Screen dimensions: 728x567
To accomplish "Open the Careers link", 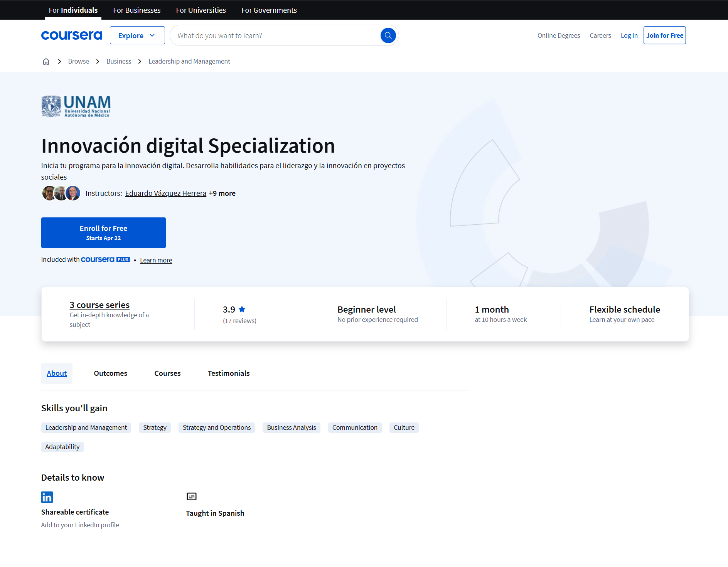I will point(600,35).
